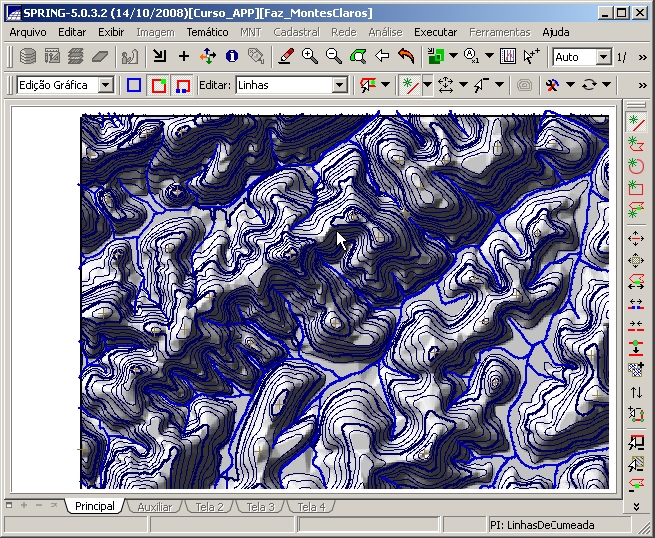Toggle the red open polyline mode button
The width and height of the screenshot is (655, 538).
coord(182,86)
